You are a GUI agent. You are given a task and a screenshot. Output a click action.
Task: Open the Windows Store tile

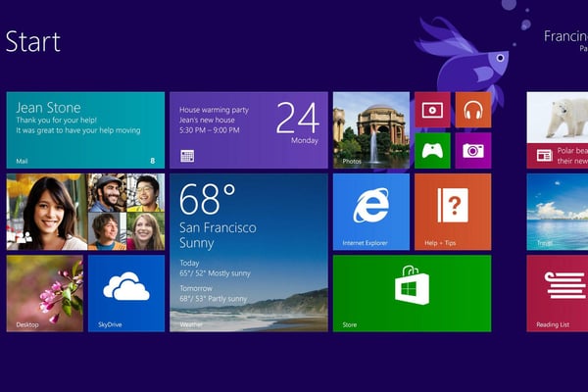[411, 293]
